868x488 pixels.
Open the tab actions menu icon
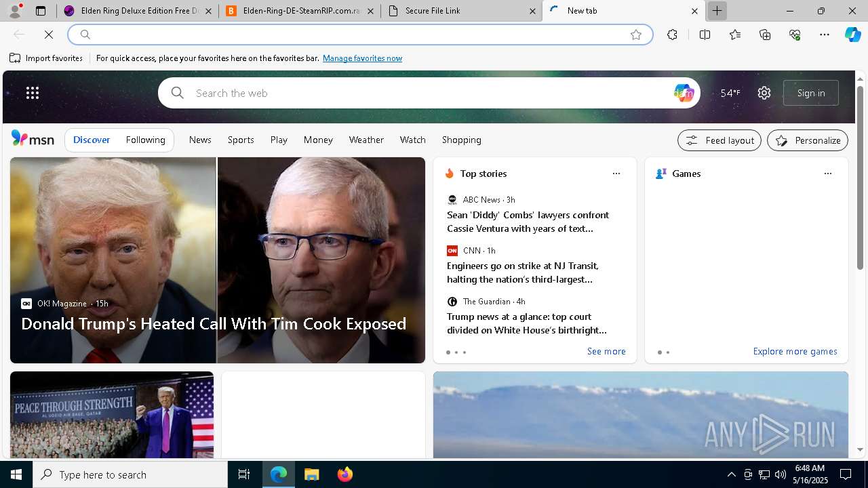(41, 11)
